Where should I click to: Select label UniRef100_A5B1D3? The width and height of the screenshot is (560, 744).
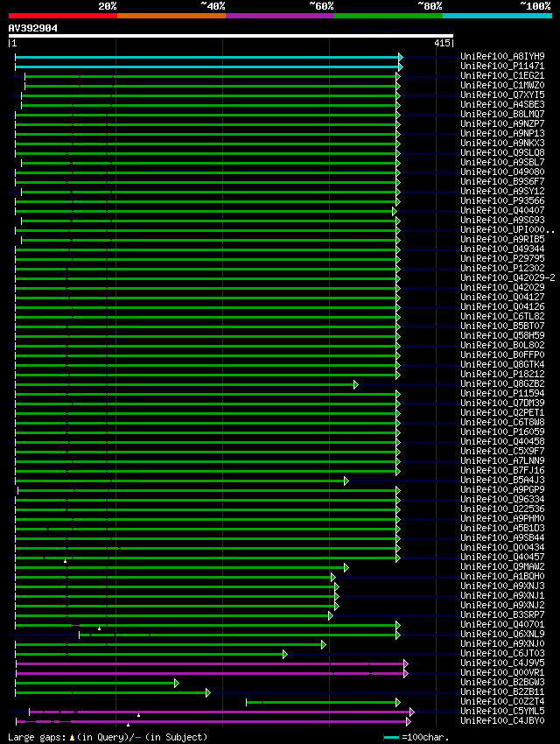(x=502, y=528)
